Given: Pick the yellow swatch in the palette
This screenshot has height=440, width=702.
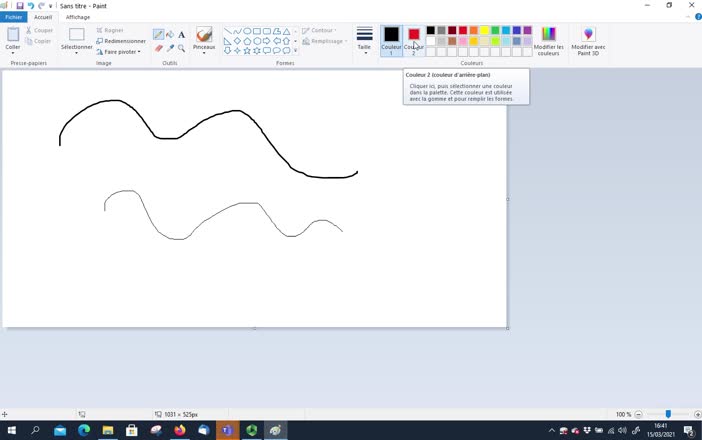Looking at the screenshot, I should coord(484,31).
